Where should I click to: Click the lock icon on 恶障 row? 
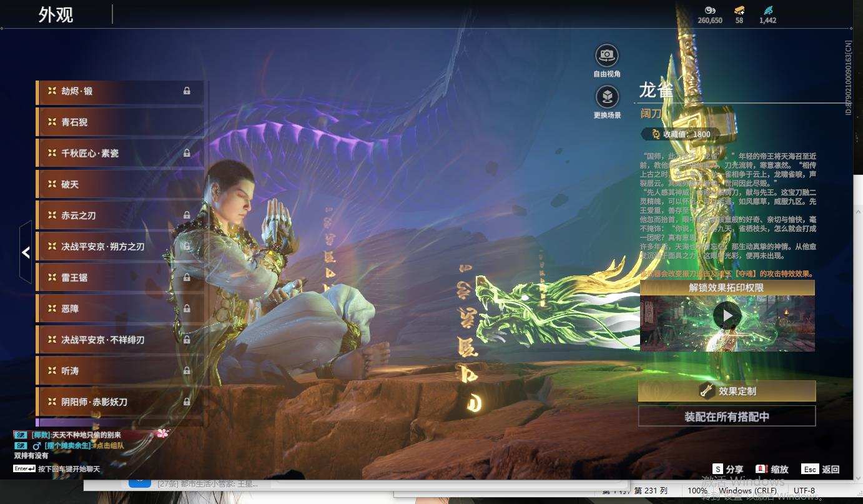(x=187, y=309)
